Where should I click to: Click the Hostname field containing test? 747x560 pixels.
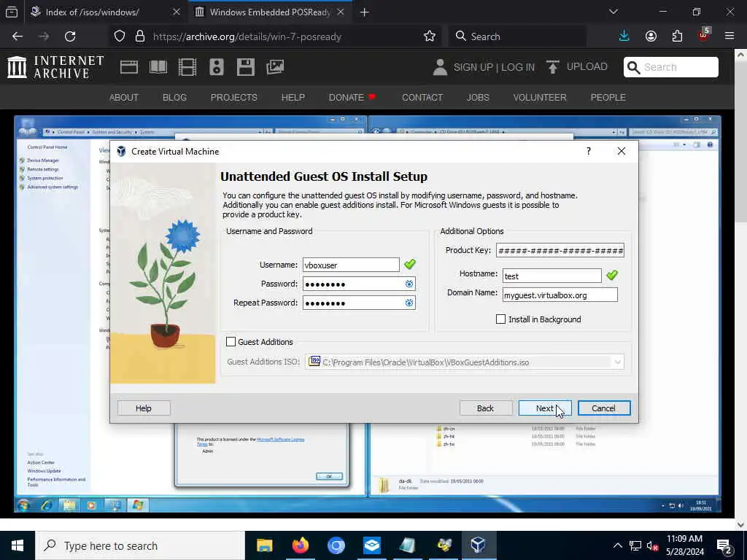552,276
